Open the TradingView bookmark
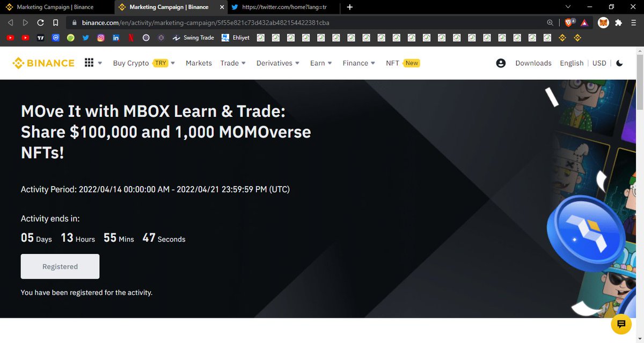Image resolution: width=644 pixels, height=343 pixels. click(40, 38)
